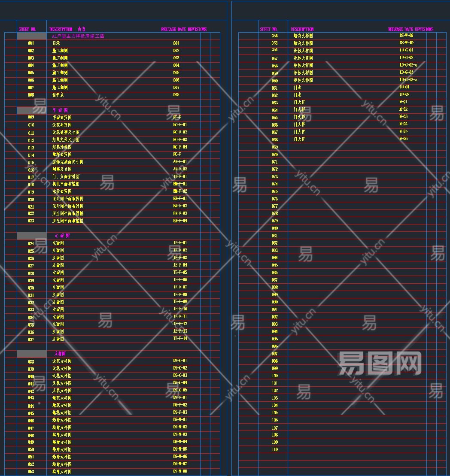Click the 门表 entry in row 061

pos(297,88)
